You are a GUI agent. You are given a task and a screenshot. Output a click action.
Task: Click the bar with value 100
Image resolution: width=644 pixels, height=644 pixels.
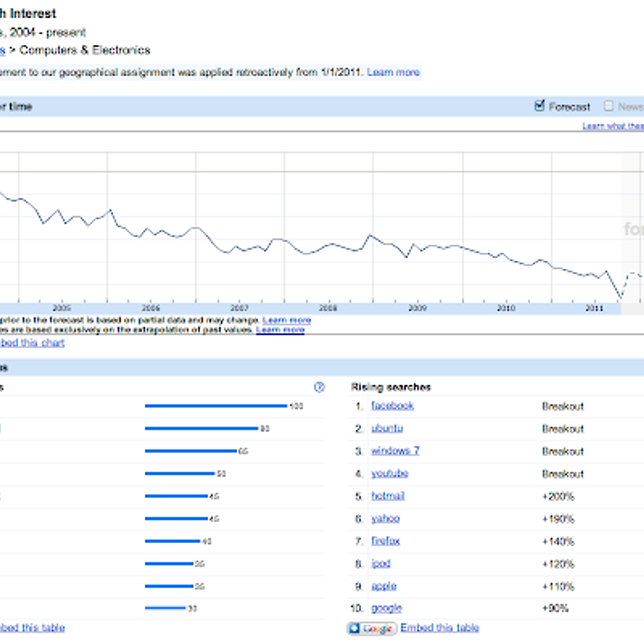216,406
